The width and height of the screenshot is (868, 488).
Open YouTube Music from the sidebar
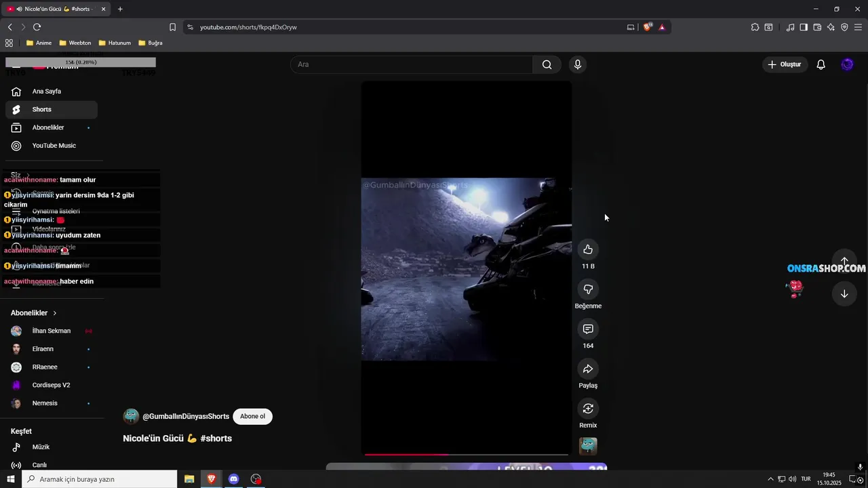[52, 146]
